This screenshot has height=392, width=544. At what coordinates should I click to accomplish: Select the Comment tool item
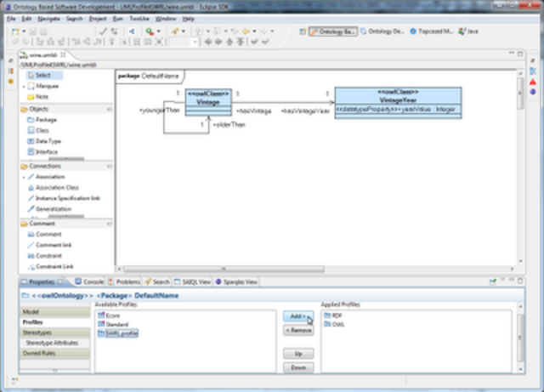coord(45,235)
